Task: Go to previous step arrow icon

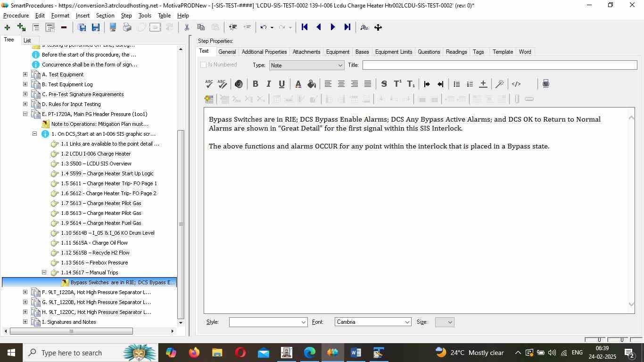Action: coord(319,27)
